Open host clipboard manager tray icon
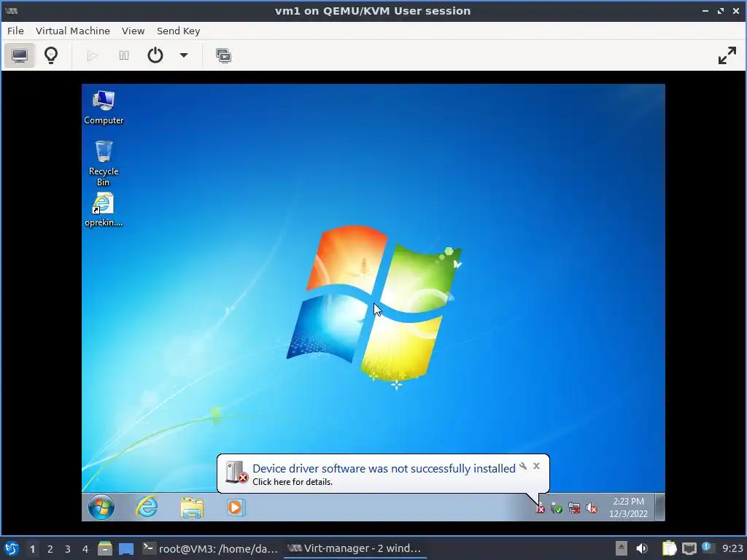The width and height of the screenshot is (747, 560). [670, 548]
